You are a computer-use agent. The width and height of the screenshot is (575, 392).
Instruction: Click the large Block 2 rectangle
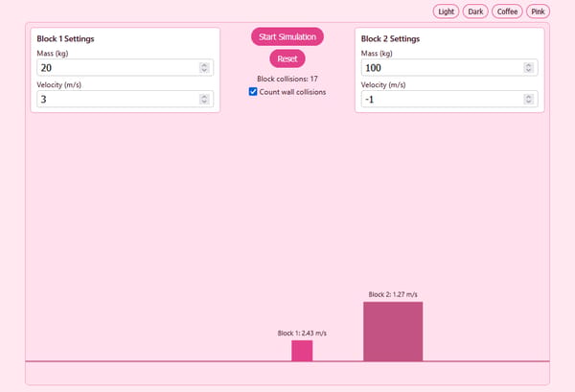pyautogui.click(x=393, y=332)
